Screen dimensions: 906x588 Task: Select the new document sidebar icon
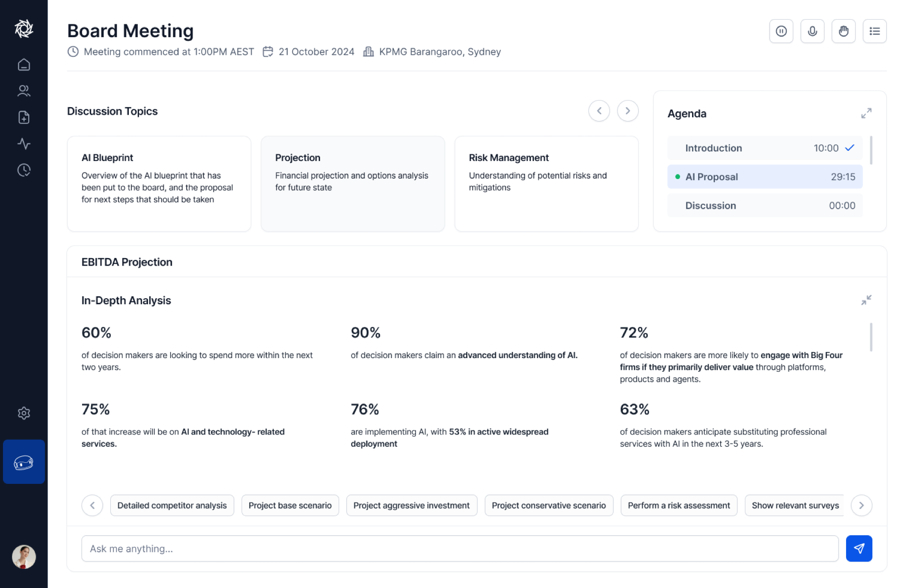(x=24, y=117)
